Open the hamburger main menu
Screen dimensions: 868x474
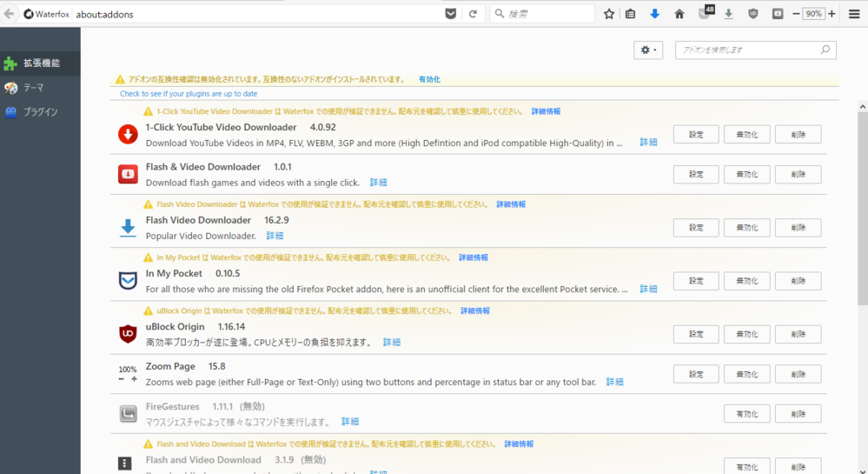[x=854, y=14]
